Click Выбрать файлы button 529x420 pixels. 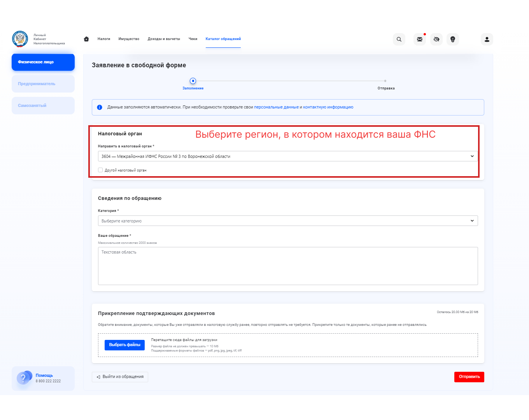(124, 345)
